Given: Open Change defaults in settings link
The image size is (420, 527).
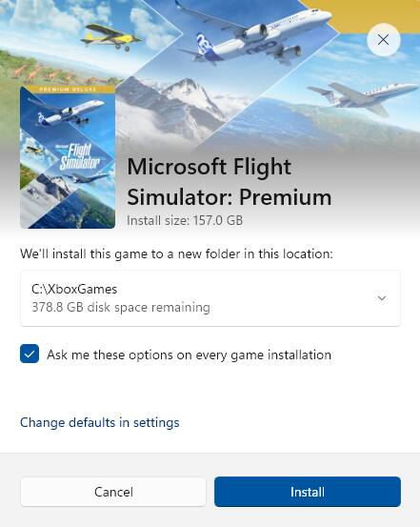Looking at the screenshot, I should coord(99,422).
